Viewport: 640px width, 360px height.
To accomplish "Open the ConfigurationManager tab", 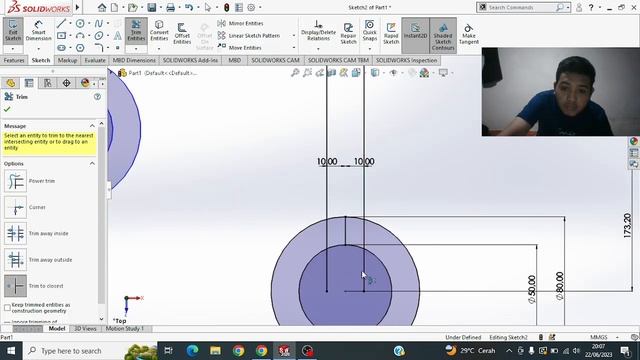I will coord(48,83).
